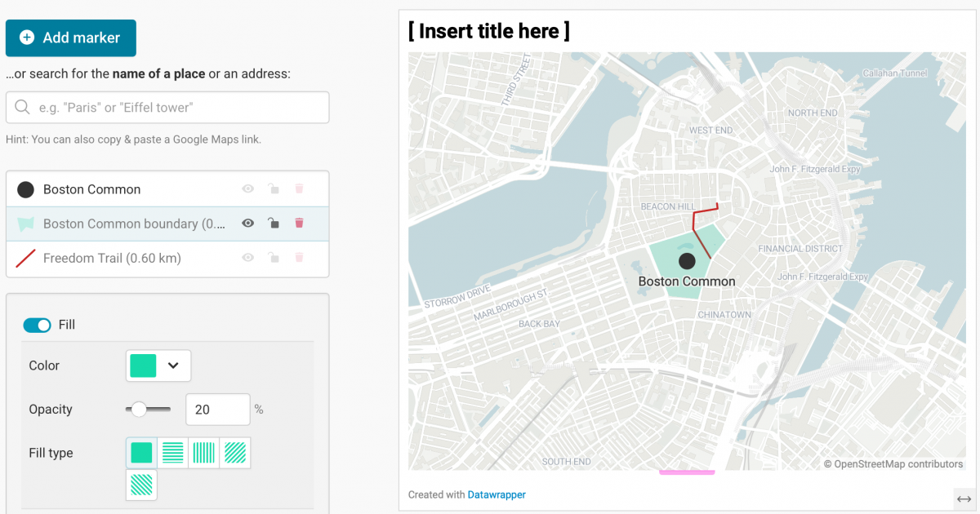The height and width of the screenshot is (514, 980).
Task: Click the Insert title here heading
Action: 489,31
